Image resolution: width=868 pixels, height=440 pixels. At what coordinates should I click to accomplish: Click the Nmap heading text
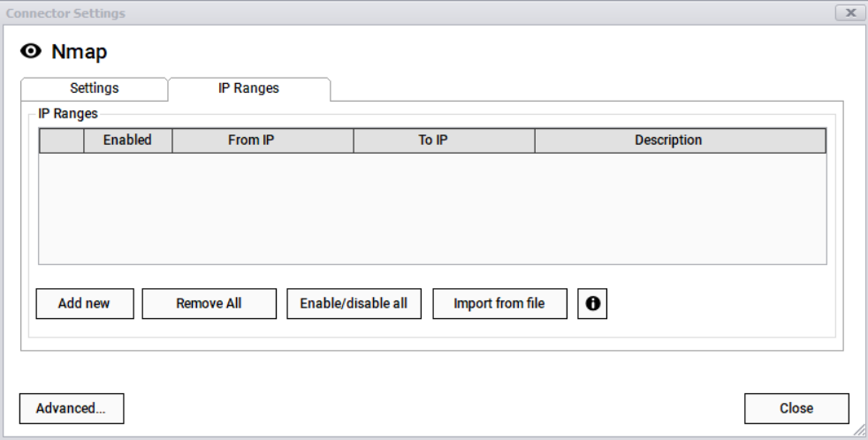pyautogui.click(x=80, y=52)
